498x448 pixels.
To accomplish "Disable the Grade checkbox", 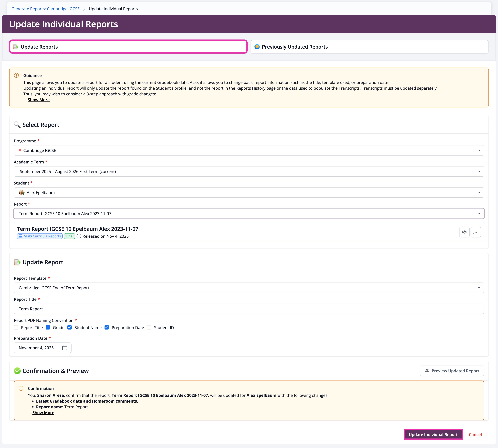I will click(48, 327).
